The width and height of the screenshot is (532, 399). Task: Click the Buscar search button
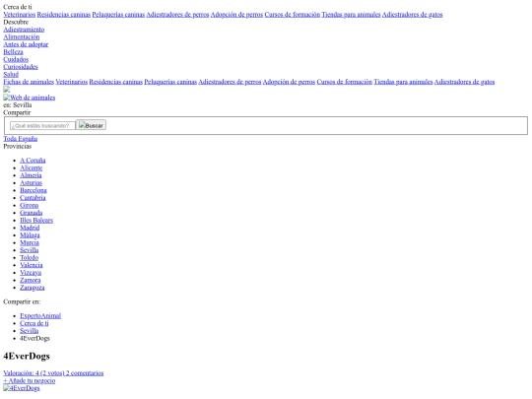pos(91,125)
